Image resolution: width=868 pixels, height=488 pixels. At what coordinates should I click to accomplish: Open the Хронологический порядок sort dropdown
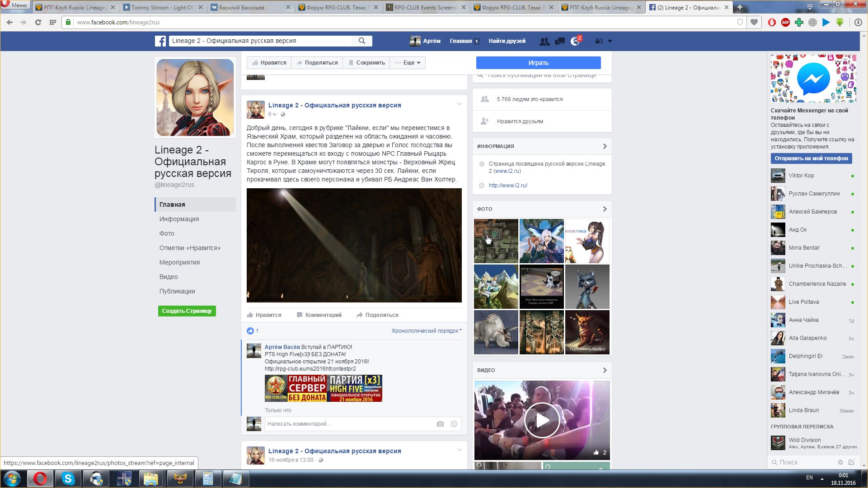click(426, 331)
